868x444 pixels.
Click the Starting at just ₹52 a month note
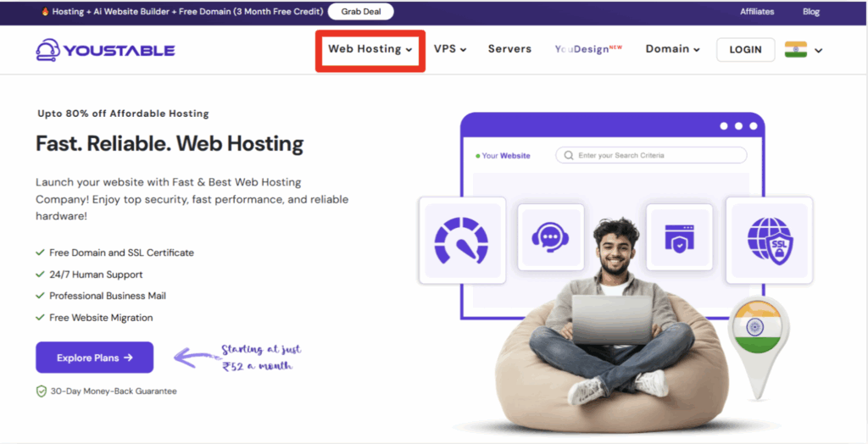tap(262, 358)
